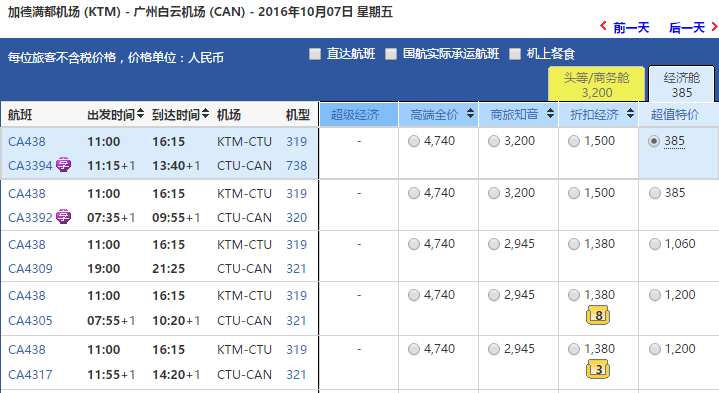Viewport: 719px width, 393px height.
Task: Select 2,945 fare for CA4317 itinerary
Action: tap(494, 349)
